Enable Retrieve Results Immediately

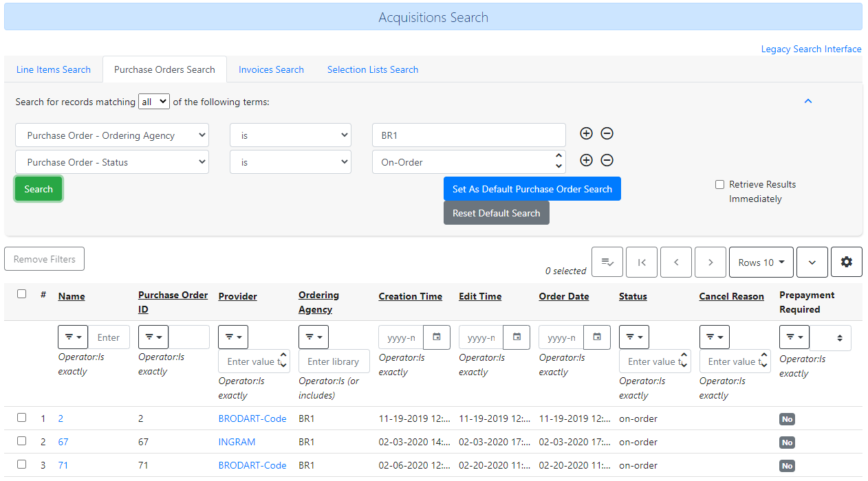[x=719, y=183]
